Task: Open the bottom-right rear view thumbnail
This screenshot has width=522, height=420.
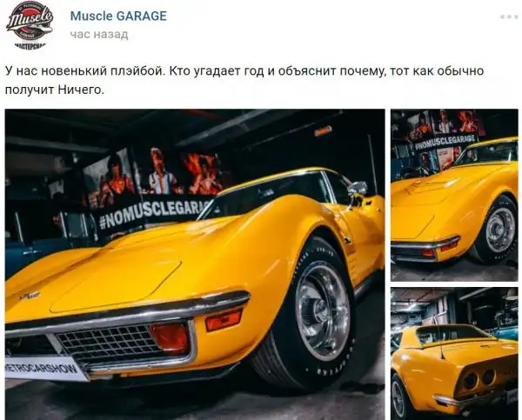Action: [x=454, y=354]
